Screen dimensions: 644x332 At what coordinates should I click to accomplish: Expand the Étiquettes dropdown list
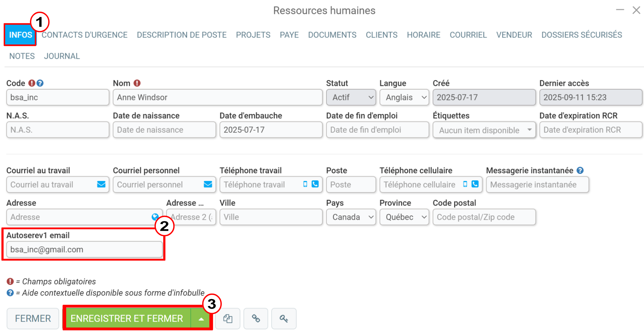click(484, 130)
